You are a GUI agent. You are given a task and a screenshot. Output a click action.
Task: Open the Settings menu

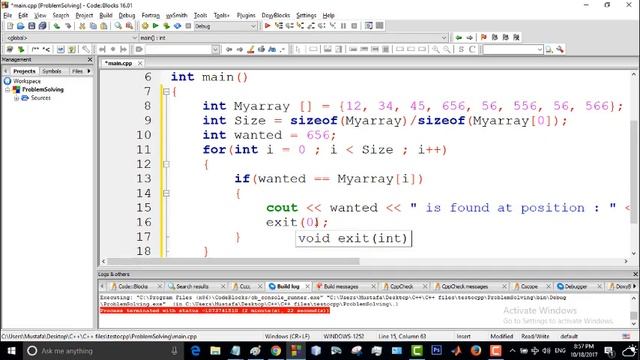pos(306,15)
